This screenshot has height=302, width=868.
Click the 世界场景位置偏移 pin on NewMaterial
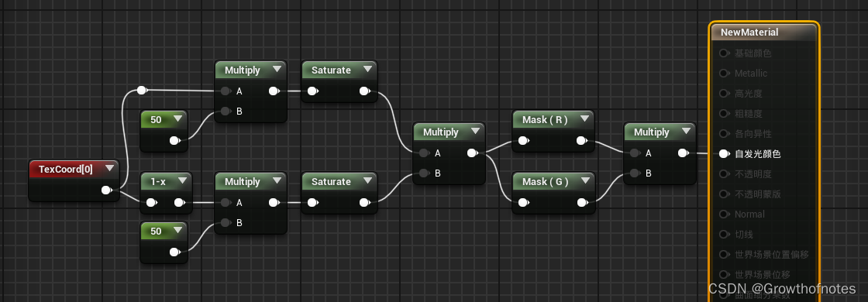[x=724, y=255]
